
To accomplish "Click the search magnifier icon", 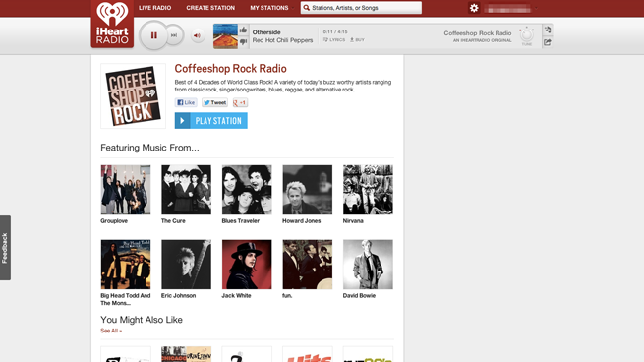I will (307, 8).
